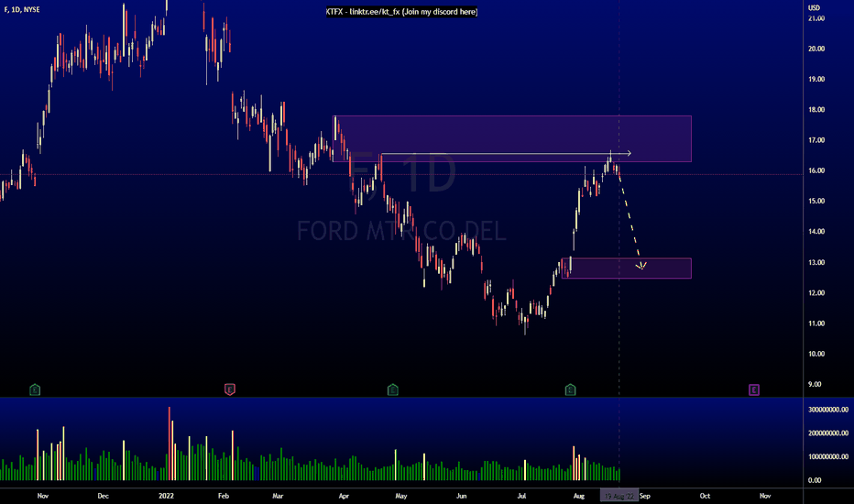
Task: Click the 9.00 price axis label
Action: click(x=815, y=384)
